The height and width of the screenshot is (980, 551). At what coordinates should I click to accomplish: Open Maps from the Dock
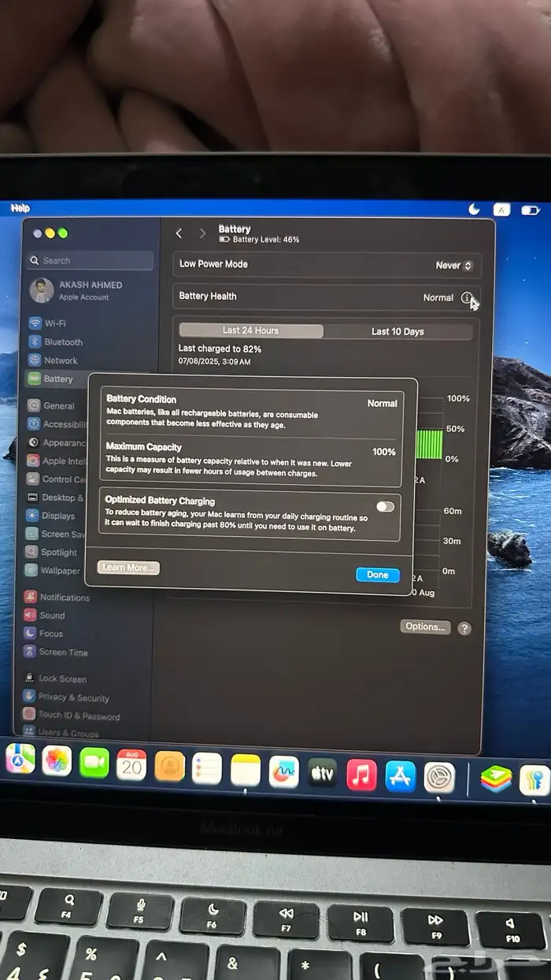[20, 759]
